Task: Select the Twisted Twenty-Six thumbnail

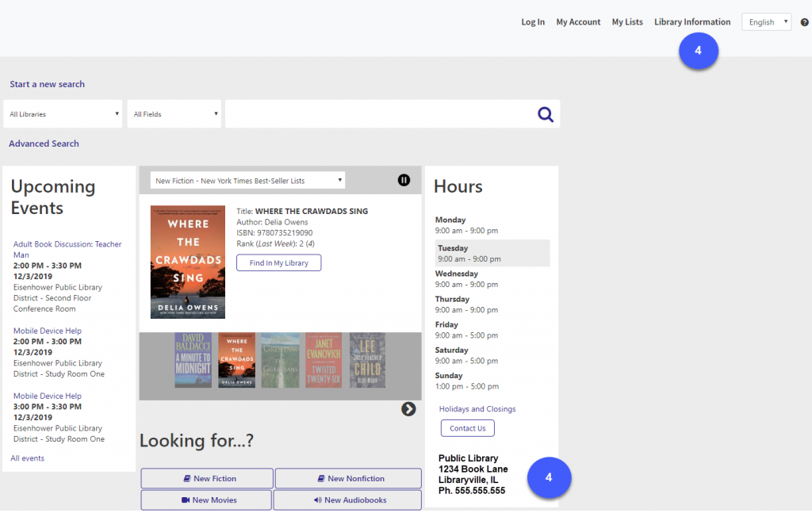Action: click(x=324, y=360)
